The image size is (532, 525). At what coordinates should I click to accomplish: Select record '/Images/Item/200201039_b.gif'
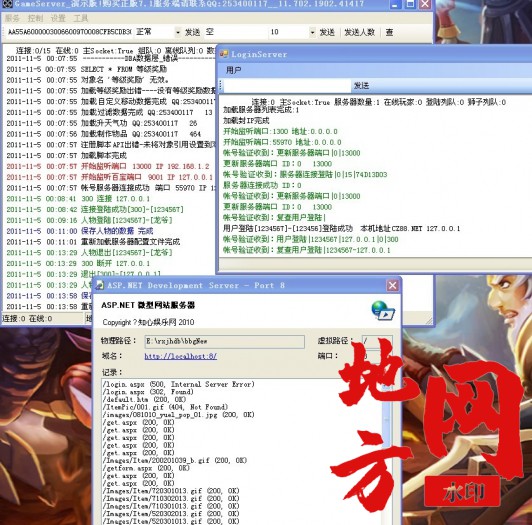pos(175,461)
